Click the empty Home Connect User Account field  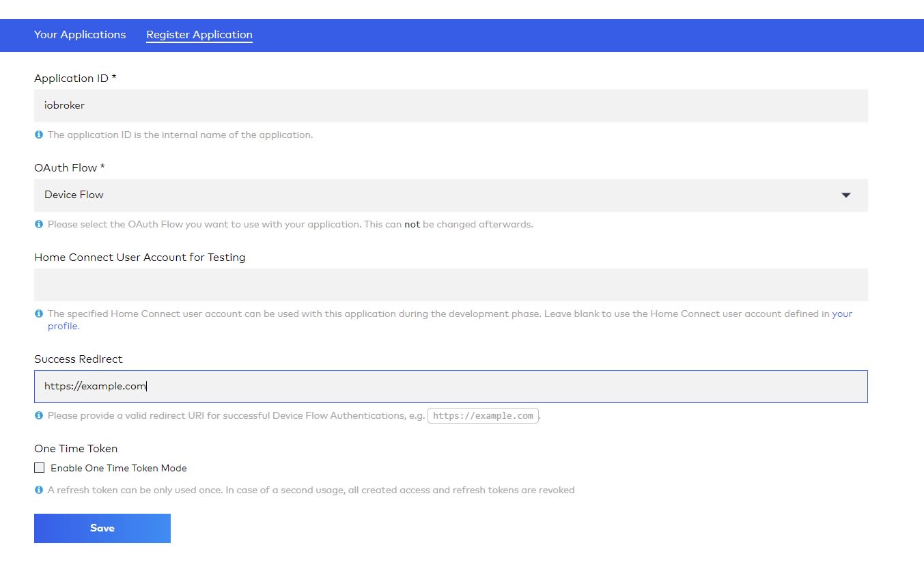pyautogui.click(x=451, y=284)
